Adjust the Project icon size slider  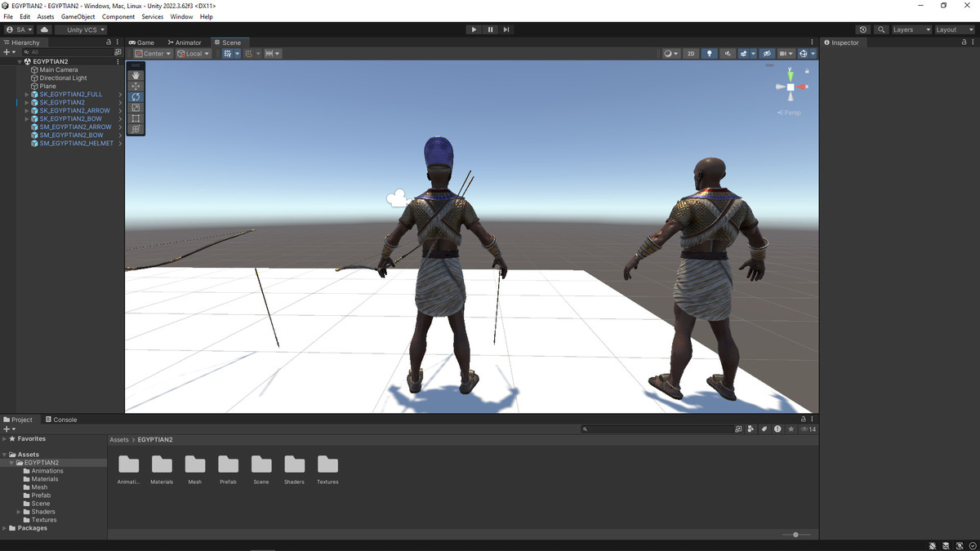pyautogui.click(x=795, y=535)
